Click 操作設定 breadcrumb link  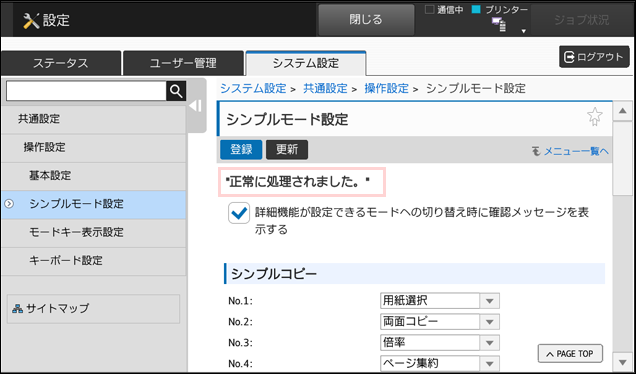(387, 88)
